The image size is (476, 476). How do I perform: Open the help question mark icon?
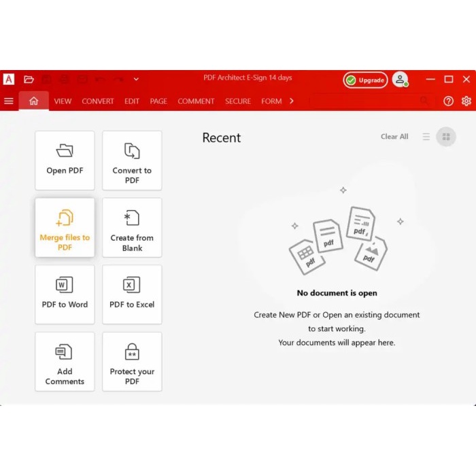click(448, 101)
